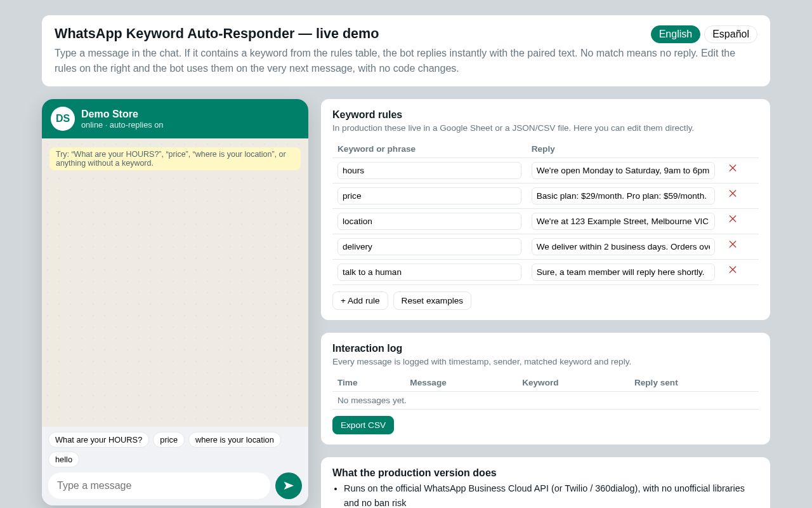Click the Keyword rules heading

367,115
